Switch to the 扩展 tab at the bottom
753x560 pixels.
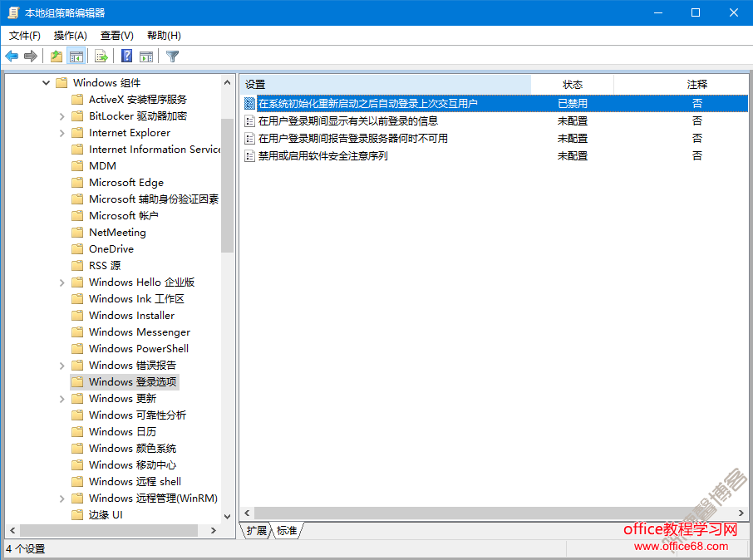pos(255,530)
